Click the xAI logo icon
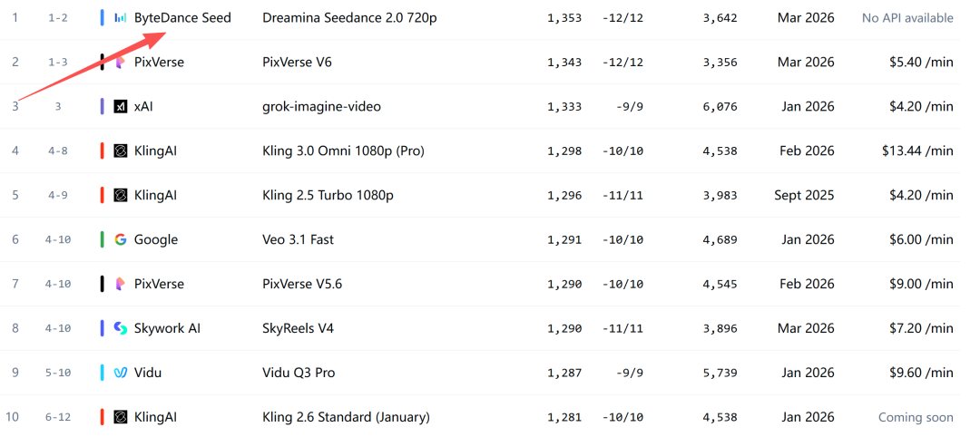The image size is (980, 437). point(121,107)
